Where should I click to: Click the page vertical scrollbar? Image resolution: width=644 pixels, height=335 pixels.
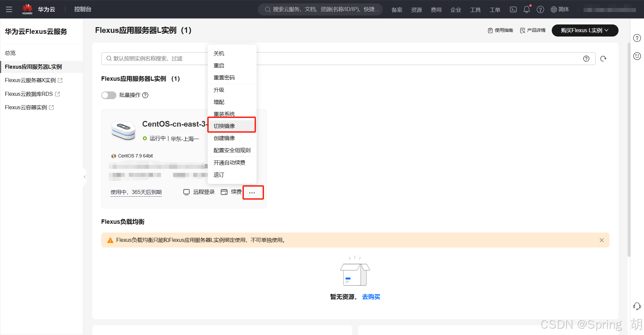coord(629,150)
